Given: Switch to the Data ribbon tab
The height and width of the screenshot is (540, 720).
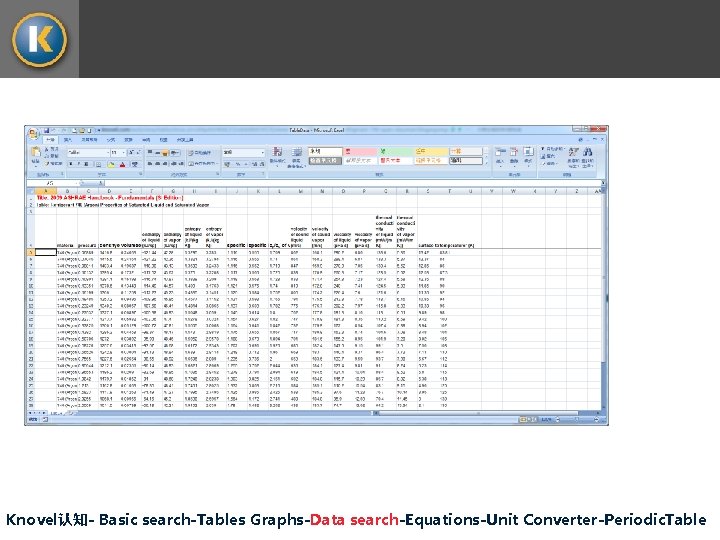Looking at the screenshot, I should pyautogui.click(x=128, y=140).
